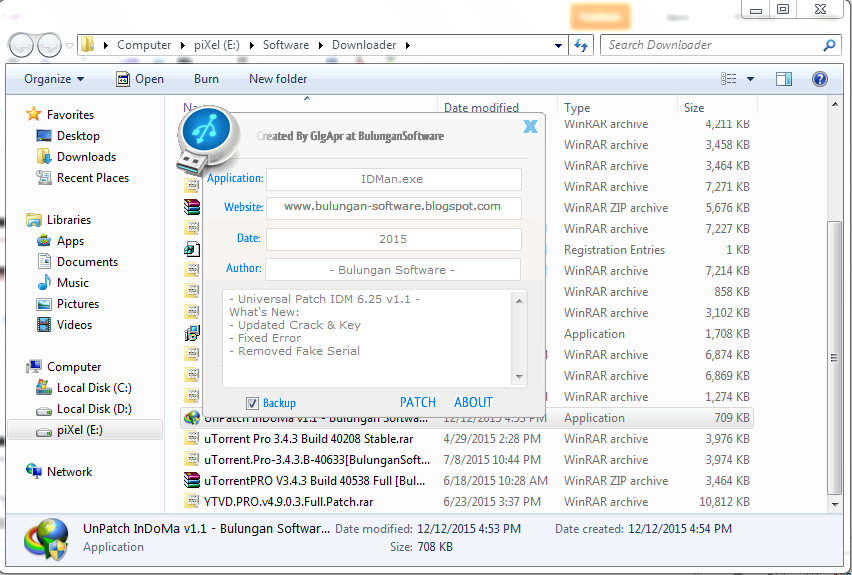The width and height of the screenshot is (852, 575).
Task: Click the refresh button
Action: coord(581,45)
